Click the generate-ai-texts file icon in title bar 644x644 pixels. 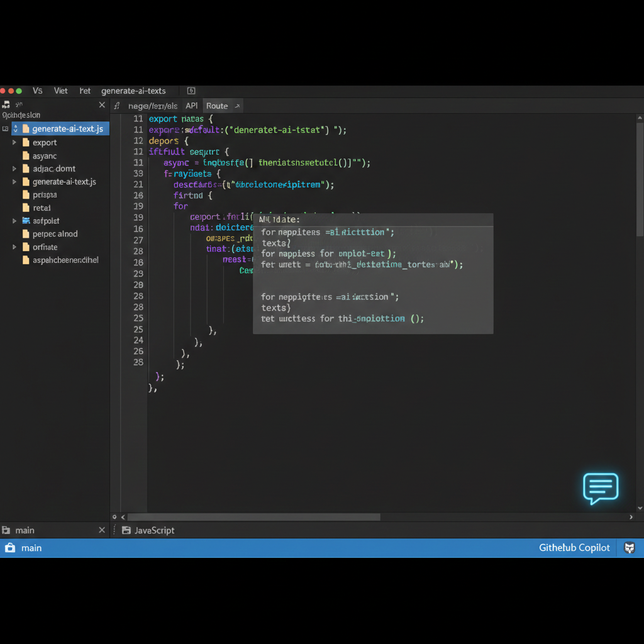coord(191,91)
